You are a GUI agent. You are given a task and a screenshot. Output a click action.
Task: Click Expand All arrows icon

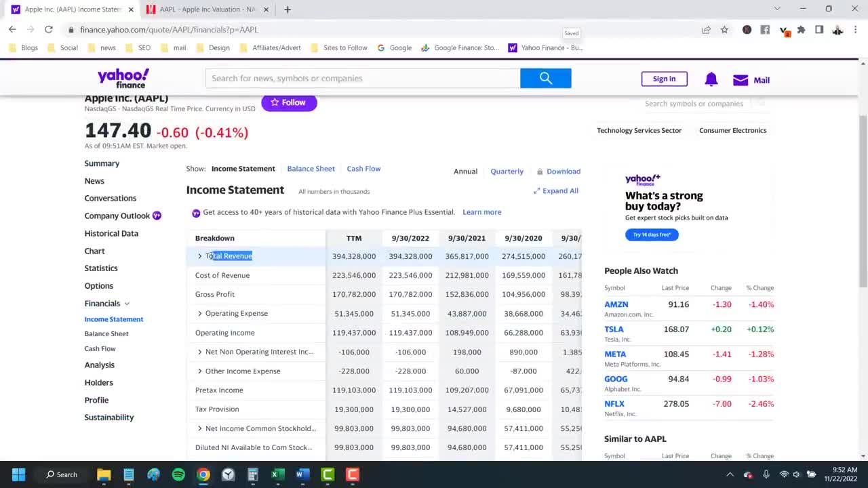pos(536,191)
